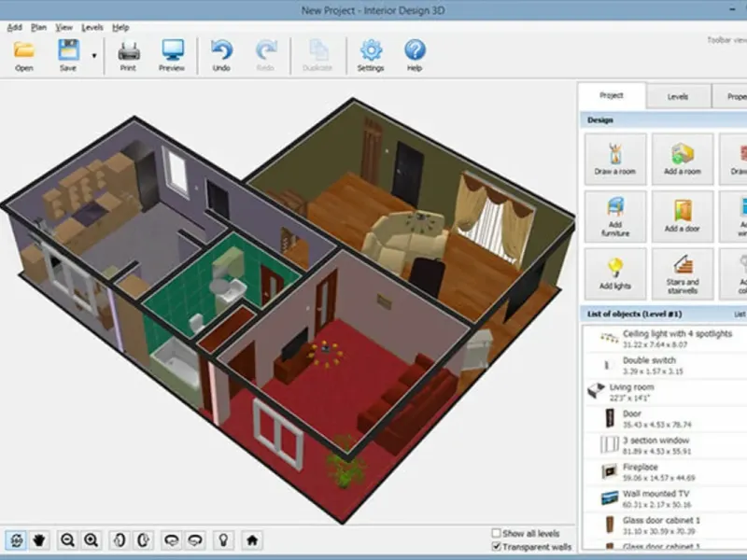Expand the dropdown arrow next to Save
This screenshot has height=560, width=747.
point(94,56)
